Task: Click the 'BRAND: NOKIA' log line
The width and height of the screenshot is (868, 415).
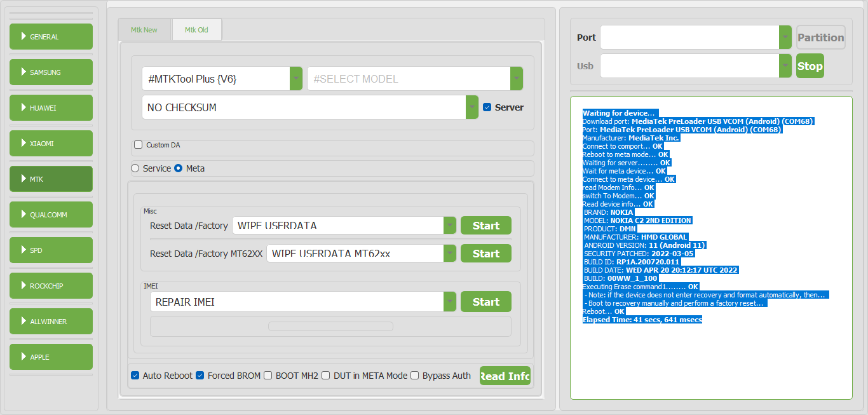Action: [609, 212]
